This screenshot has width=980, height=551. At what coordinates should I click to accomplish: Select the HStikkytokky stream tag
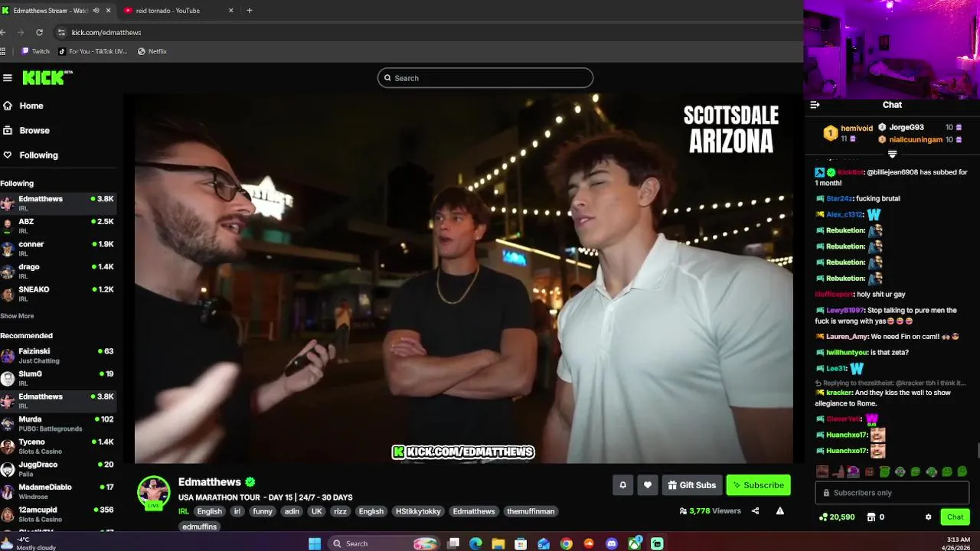click(x=418, y=511)
